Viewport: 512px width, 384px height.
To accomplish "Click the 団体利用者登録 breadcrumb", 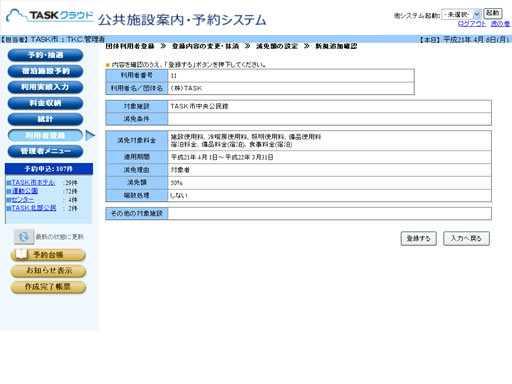I will pyautogui.click(x=130, y=46).
